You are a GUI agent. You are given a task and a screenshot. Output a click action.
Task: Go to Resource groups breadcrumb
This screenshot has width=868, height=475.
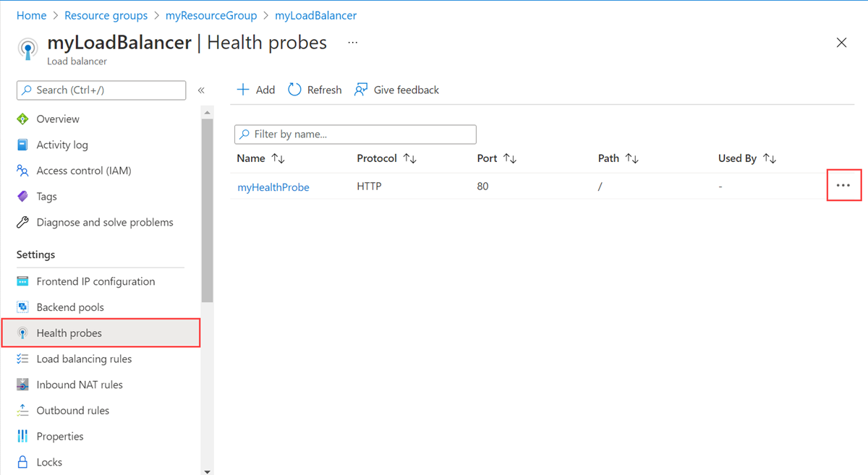point(106,15)
